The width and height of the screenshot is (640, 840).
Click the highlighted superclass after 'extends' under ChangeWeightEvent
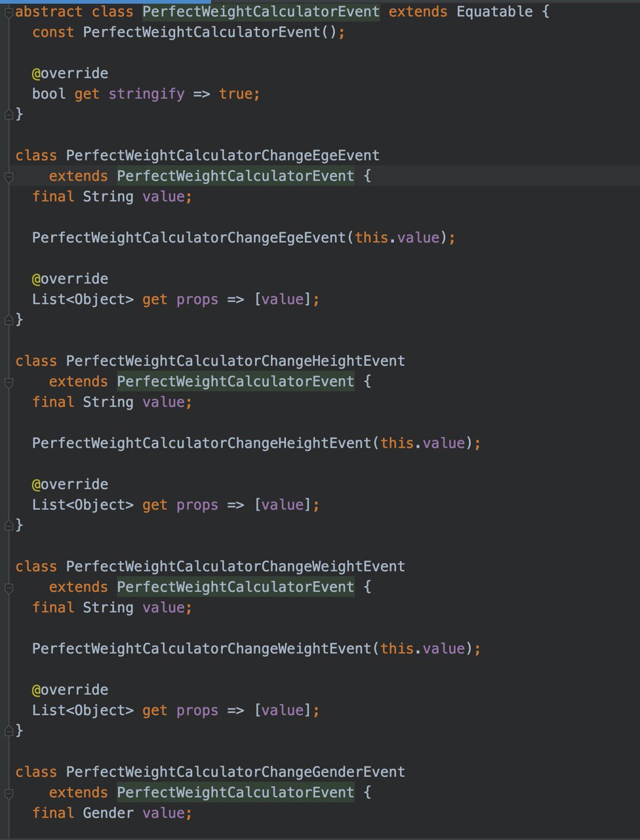235,587
